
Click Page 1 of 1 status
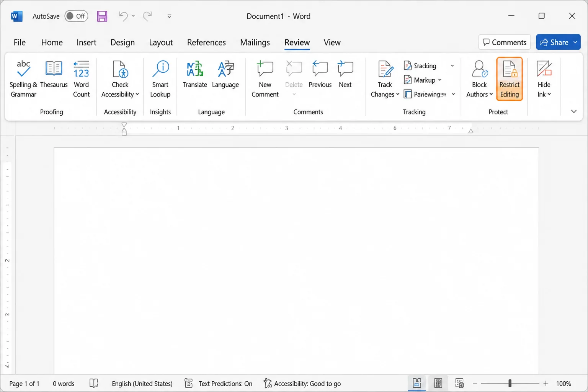(24, 383)
